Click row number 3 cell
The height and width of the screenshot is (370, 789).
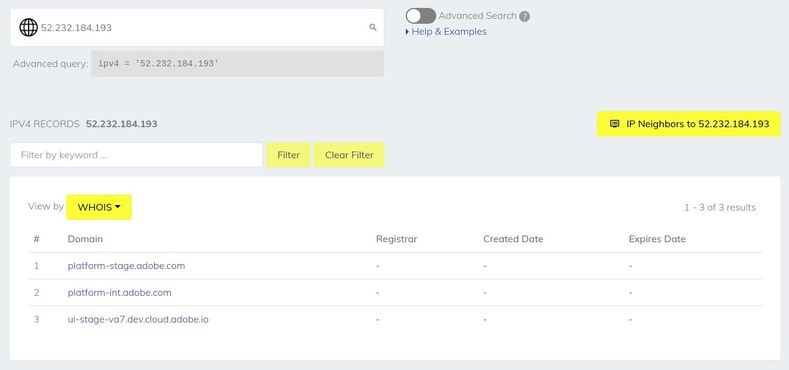(x=36, y=319)
